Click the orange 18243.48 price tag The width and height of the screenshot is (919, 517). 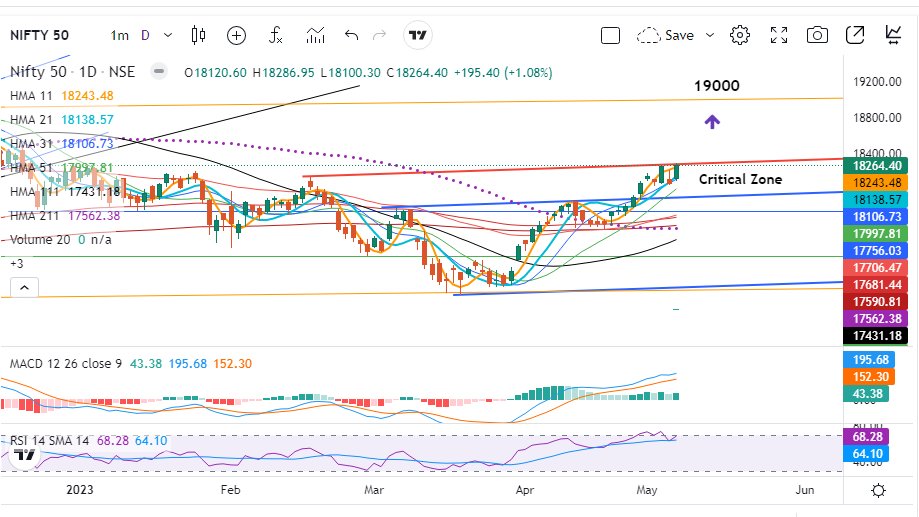[877, 183]
